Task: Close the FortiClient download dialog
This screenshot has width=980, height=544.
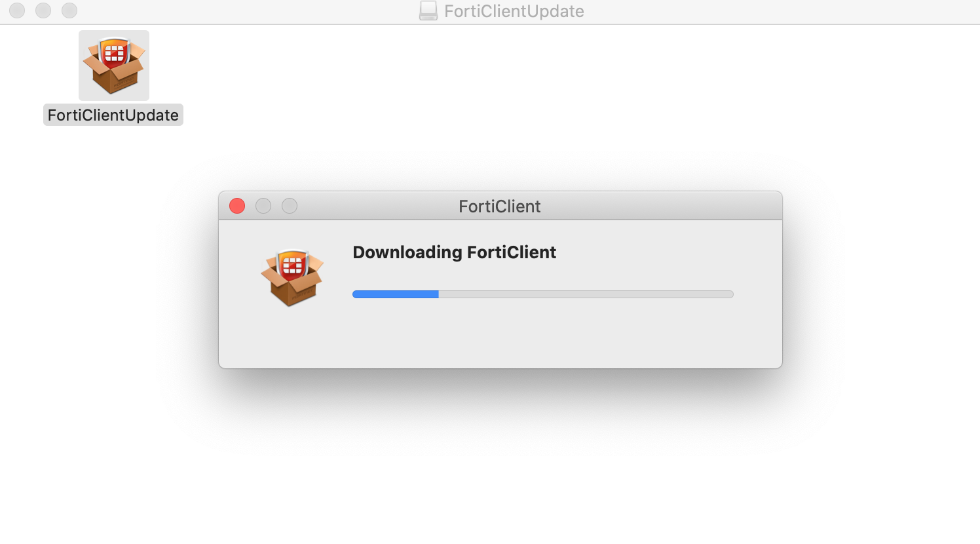Action: coord(237,206)
